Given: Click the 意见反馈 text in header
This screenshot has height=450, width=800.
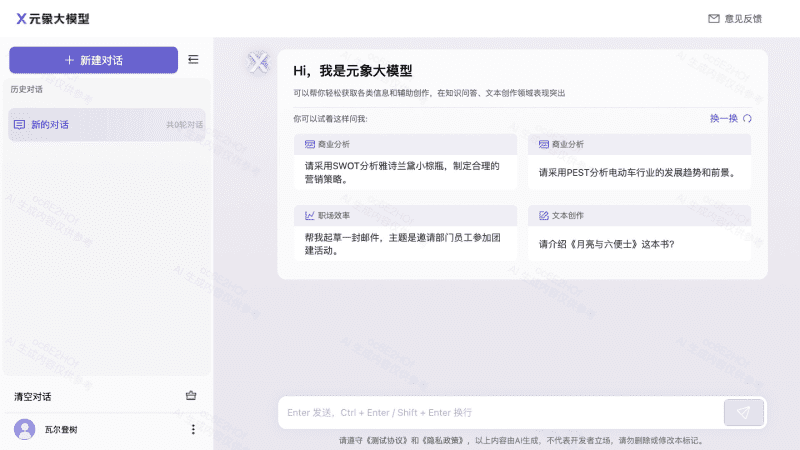Looking at the screenshot, I should (742, 18).
